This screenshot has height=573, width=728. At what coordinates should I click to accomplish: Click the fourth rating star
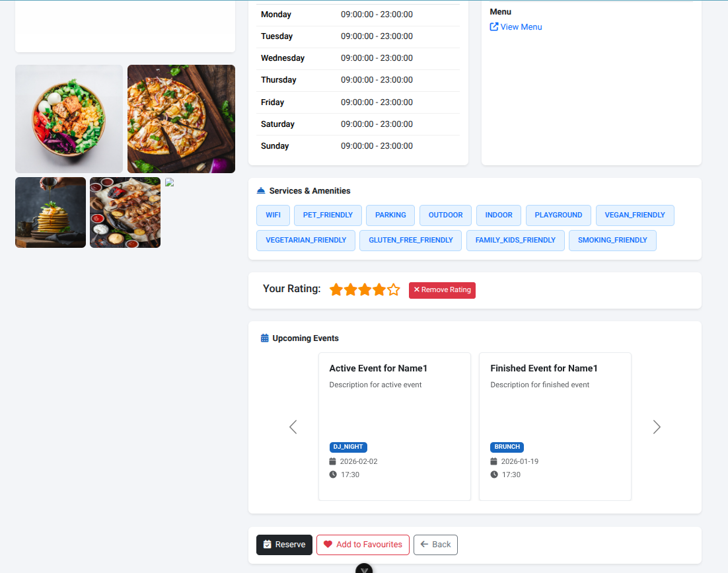point(379,289)
